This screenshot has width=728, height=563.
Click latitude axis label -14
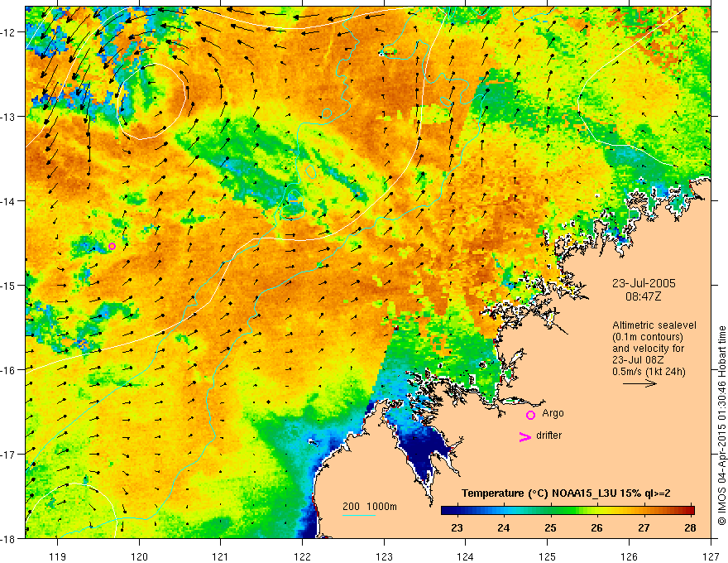coord(9,201)
